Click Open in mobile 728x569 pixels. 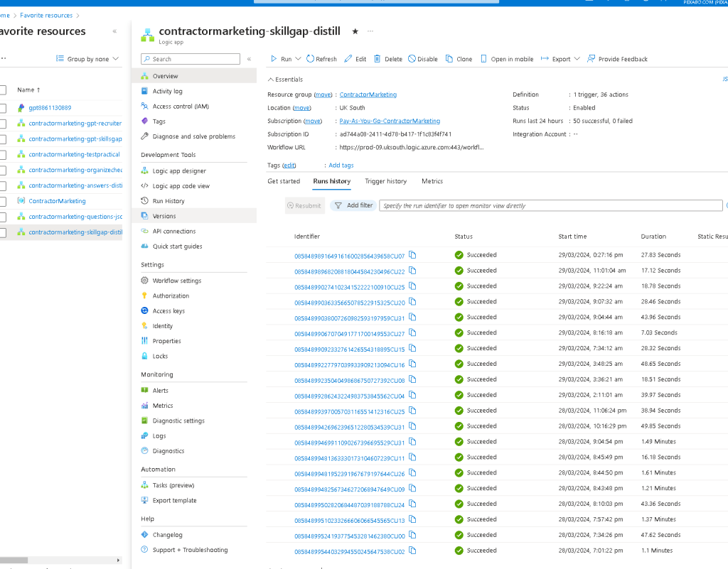506,59
